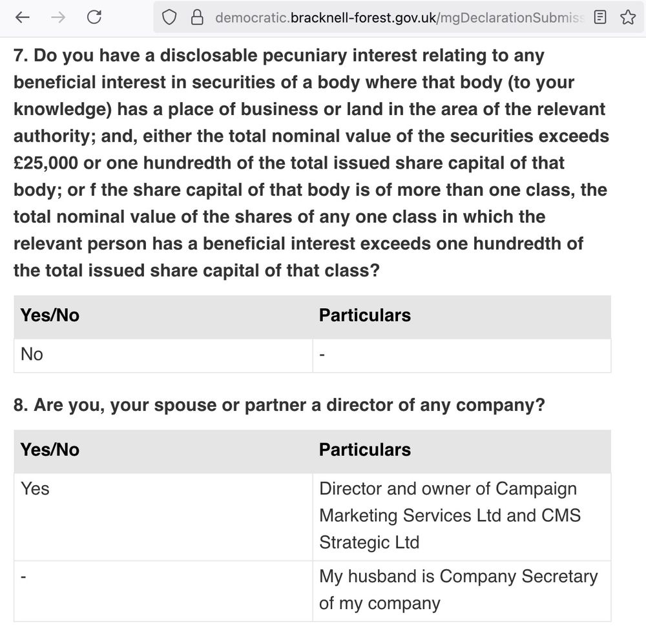Reload the declaration submission page
Viewport: 646px width, 644px height.
click(94, 17)
